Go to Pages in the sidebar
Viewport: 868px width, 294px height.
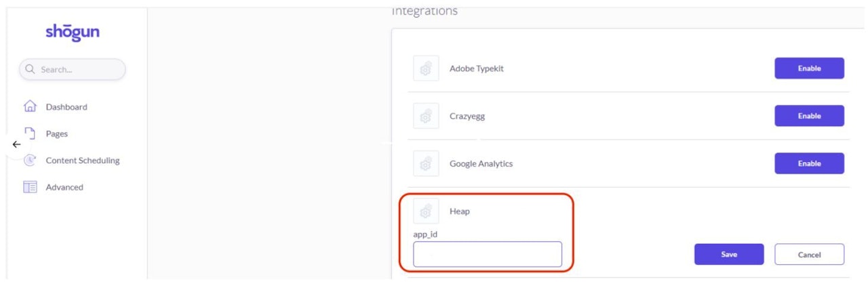57,133
